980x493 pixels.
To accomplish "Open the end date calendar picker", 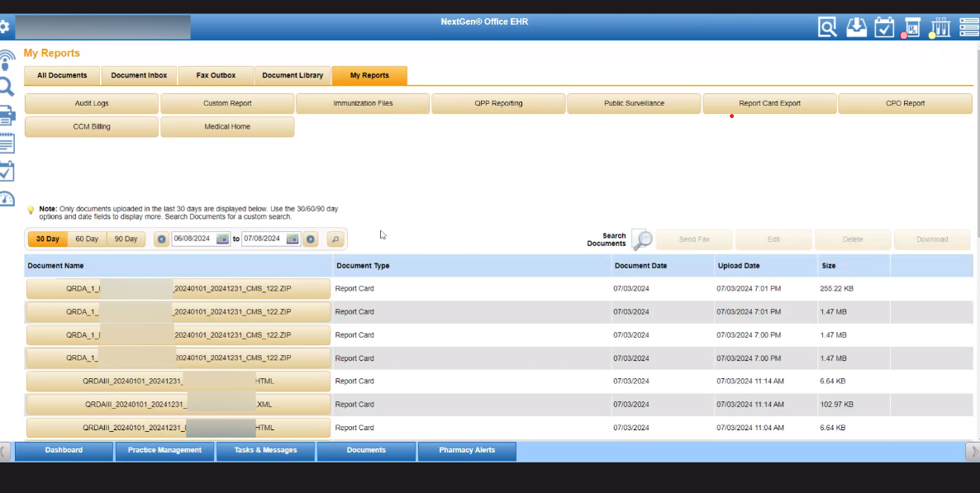I will 293,239.
